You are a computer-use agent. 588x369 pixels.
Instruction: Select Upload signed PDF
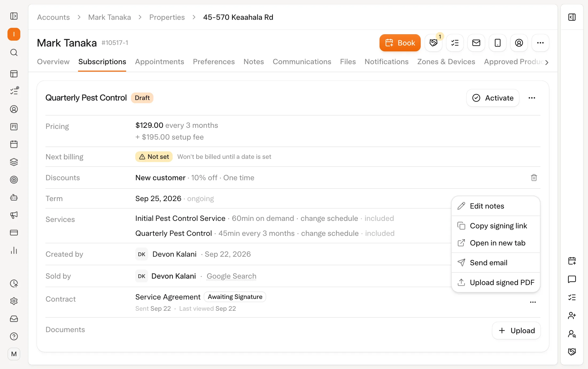496,283
